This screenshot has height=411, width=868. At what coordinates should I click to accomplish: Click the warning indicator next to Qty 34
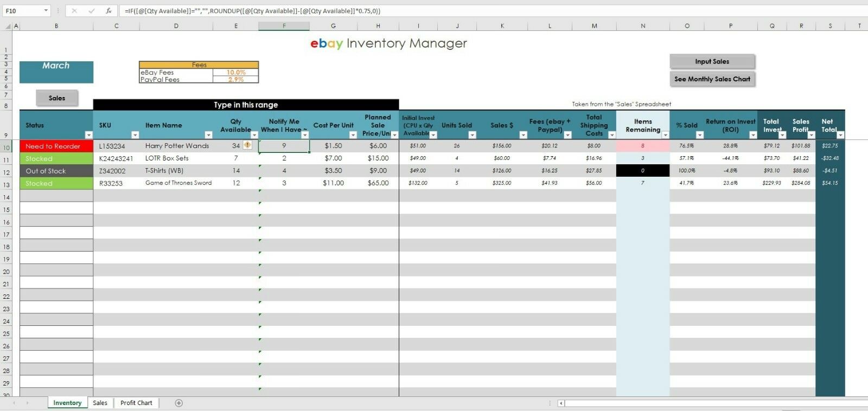click(x=247, y=145)
